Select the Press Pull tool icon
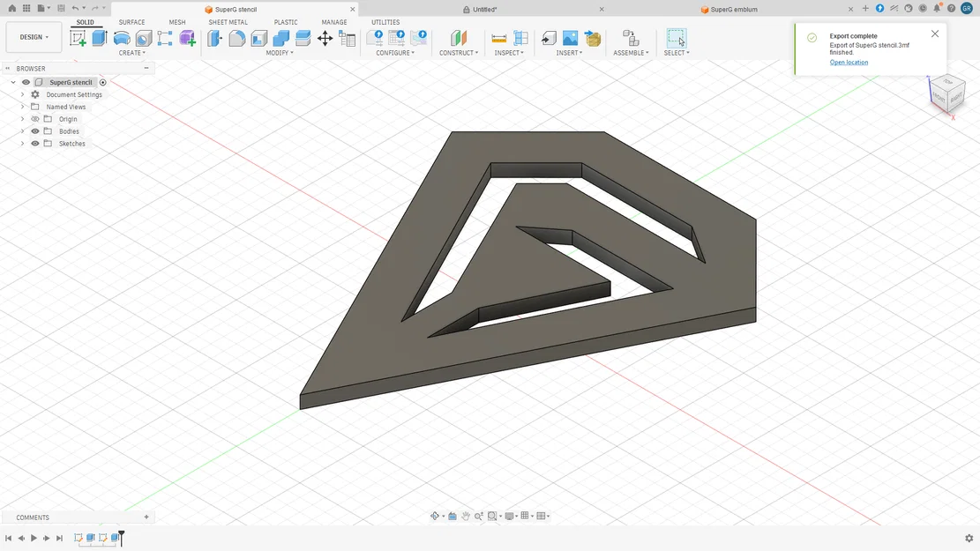980x551 pixels. (x=215, y=38)
